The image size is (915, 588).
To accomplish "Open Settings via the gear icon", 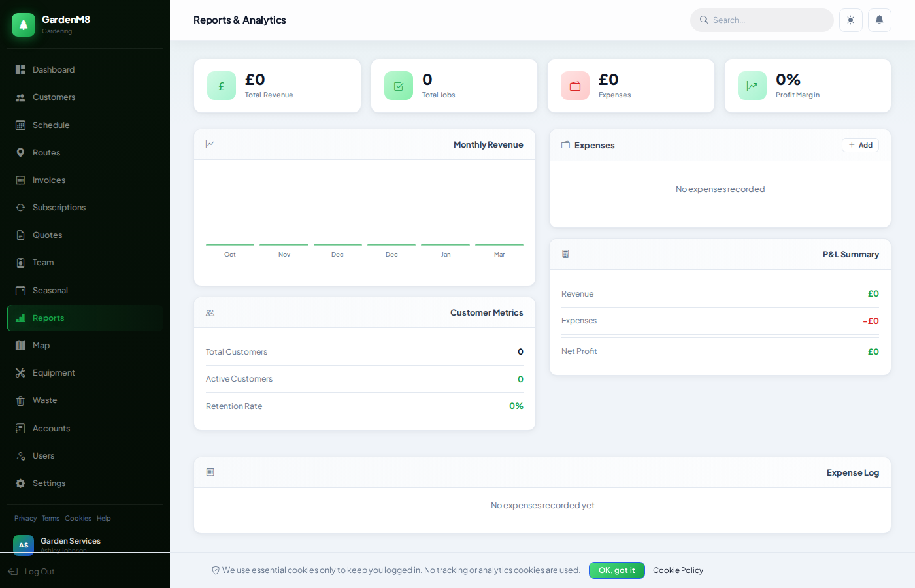I will tap(20, 483).
